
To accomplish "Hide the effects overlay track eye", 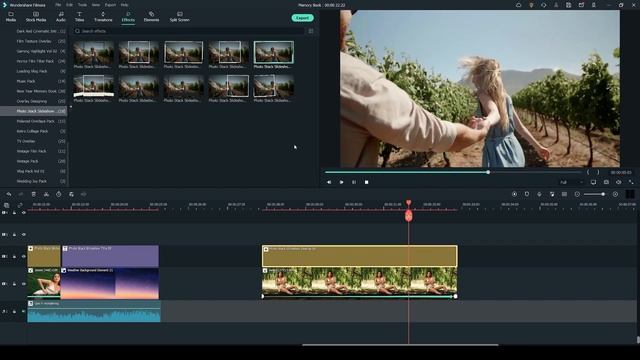I will [x=24, y=256].
